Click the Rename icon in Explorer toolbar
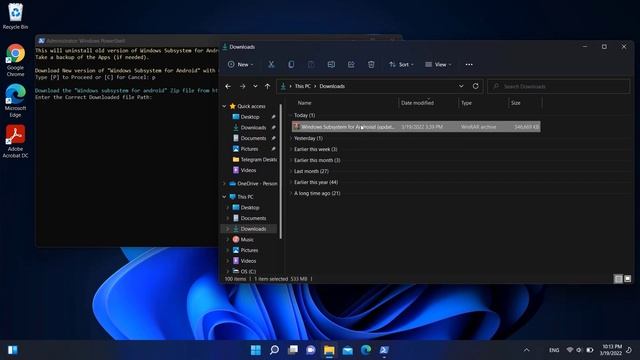 click(331, 64)
